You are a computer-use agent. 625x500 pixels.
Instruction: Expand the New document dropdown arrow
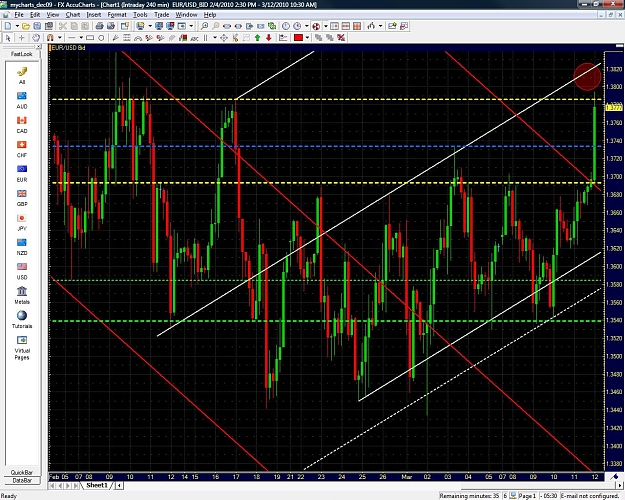(17, 26)
